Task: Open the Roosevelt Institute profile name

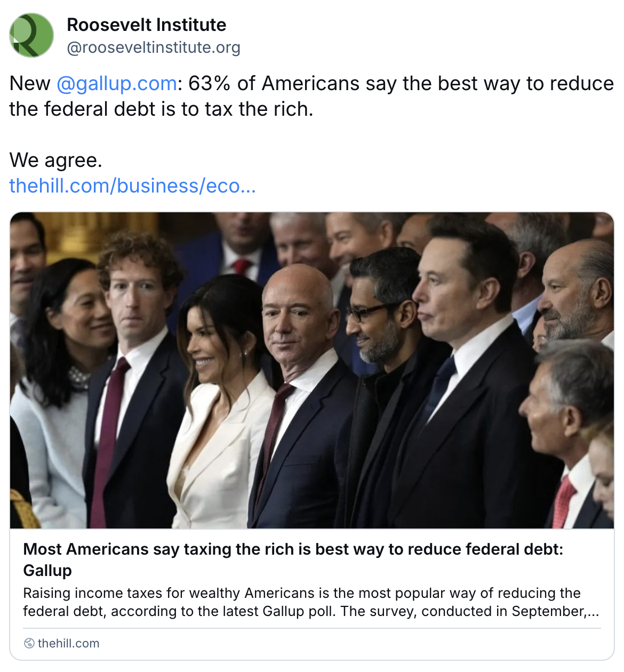Action: click(x=146, y=25)
